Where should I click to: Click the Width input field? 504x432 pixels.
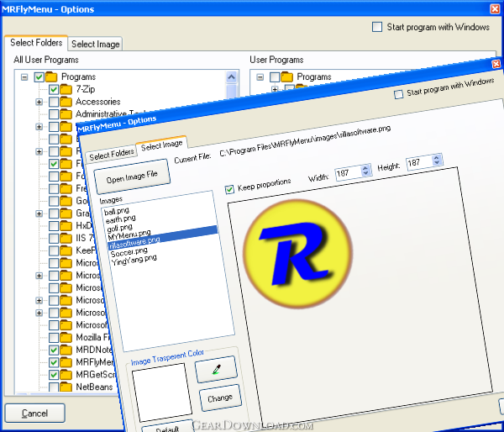[x=349, y=172]
